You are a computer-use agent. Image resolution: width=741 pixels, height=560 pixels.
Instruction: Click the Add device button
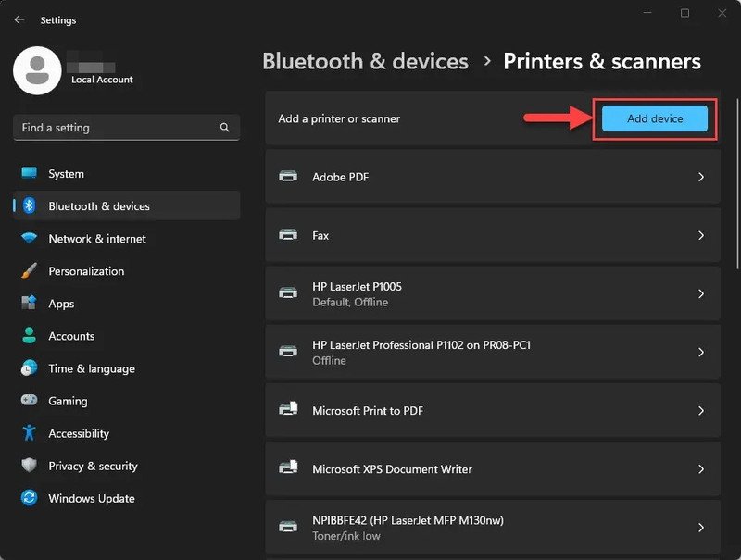point(654,118)
